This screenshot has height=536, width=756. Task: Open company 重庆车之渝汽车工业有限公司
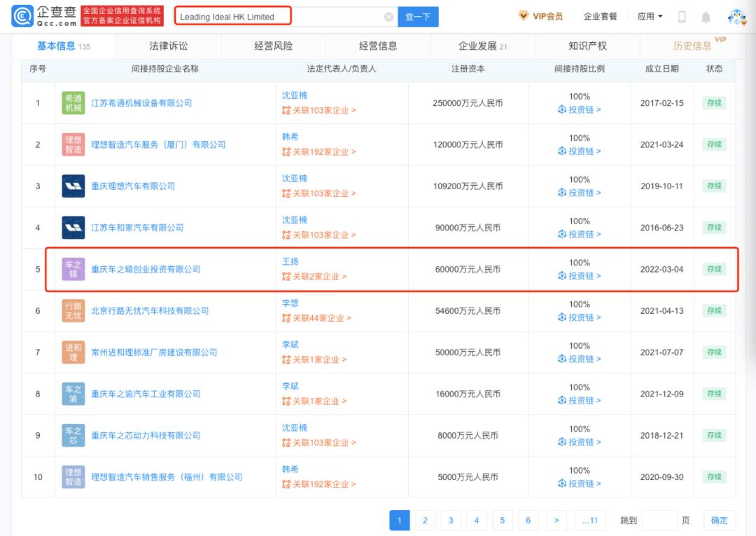click(x=146, y=394)
